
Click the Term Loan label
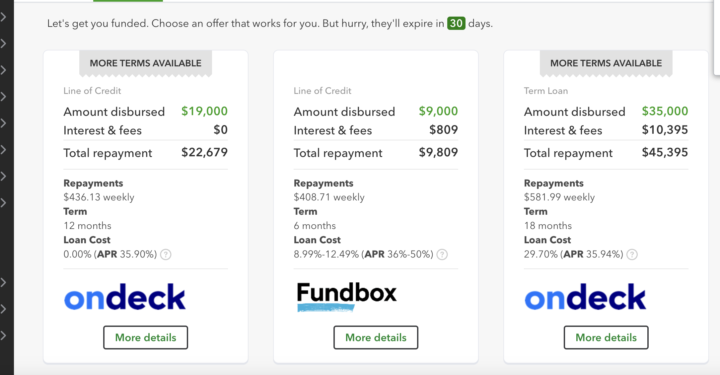pyautogui.click(x=546, y=91)
